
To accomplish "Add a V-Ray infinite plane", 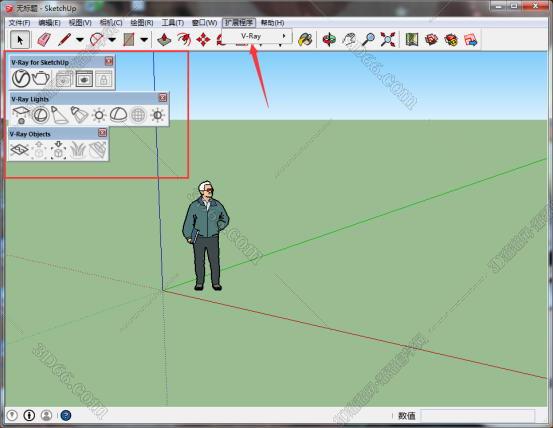I will pos(20,150).
